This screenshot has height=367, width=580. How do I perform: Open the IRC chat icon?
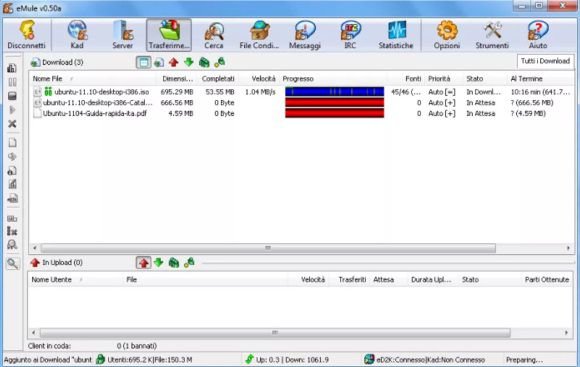pyautogui.click(x=350, y=35)
